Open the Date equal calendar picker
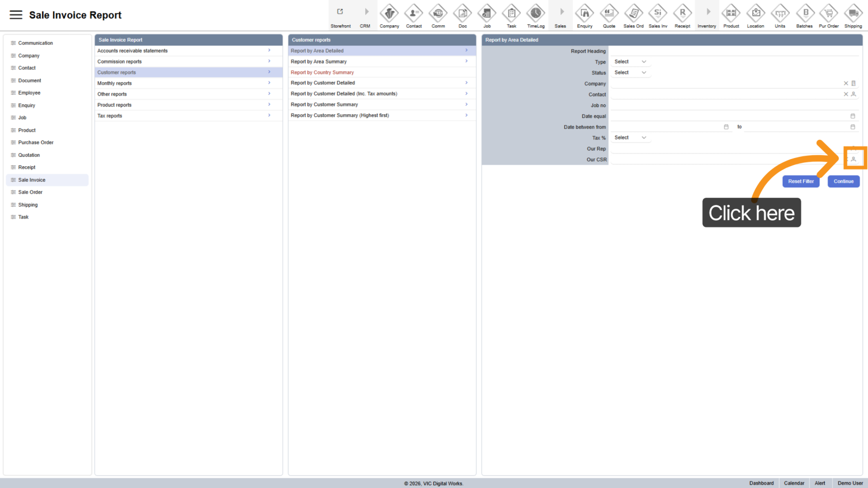 (853, 116)
